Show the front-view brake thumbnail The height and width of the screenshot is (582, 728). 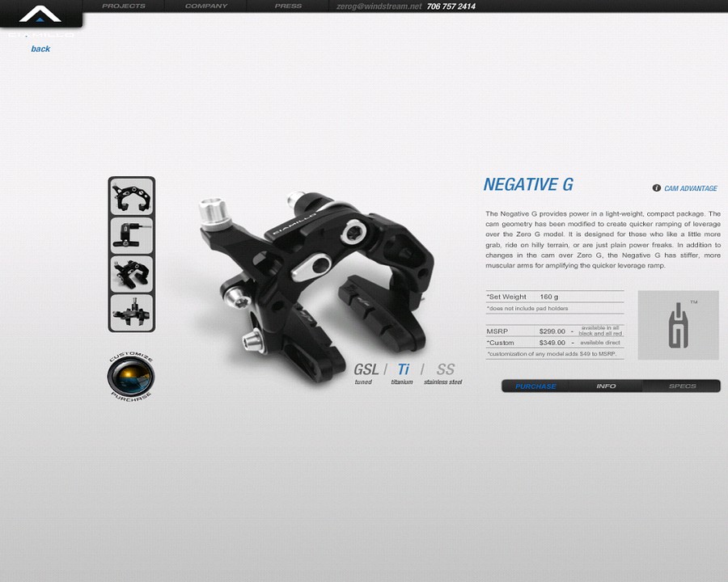click(131, 196)
